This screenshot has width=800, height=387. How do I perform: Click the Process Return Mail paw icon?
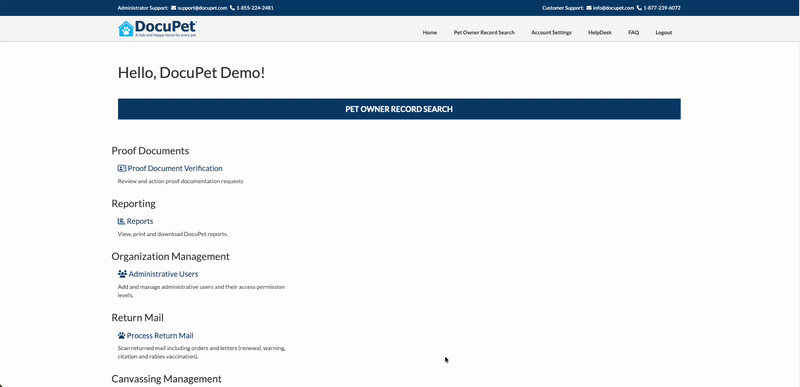tap(121, 336)
